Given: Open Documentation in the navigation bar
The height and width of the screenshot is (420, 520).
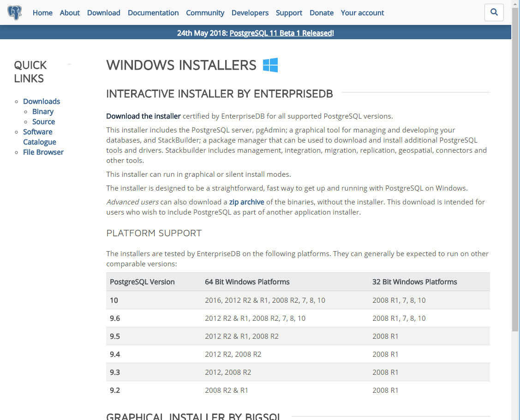Looking at the screenshot, I should click(153, 12).
